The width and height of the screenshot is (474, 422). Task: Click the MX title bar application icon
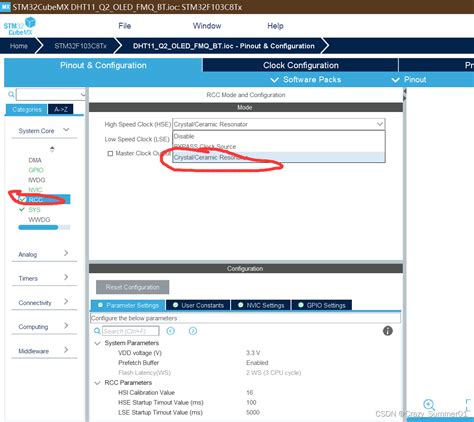point(5,7)
